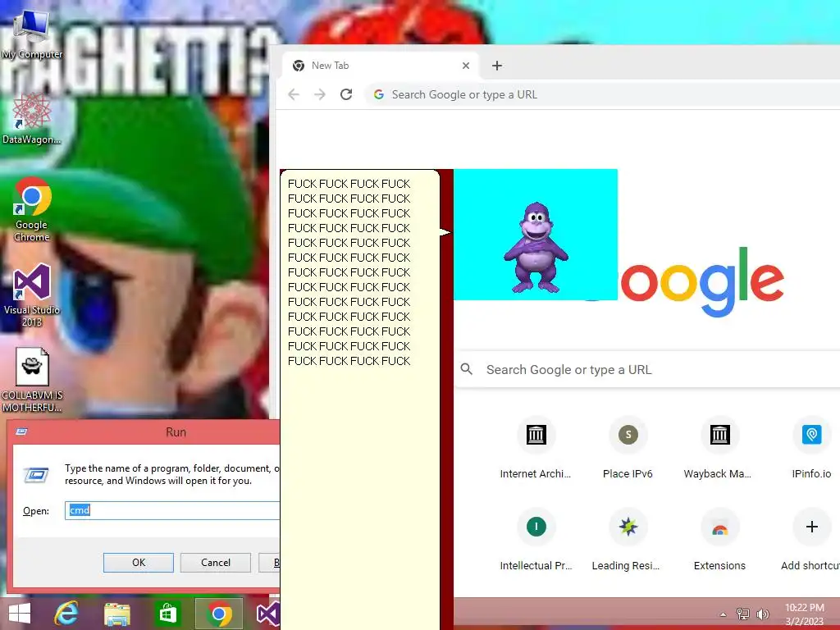Click the network tray icon
Screen dimensions: 840x630
743,614
